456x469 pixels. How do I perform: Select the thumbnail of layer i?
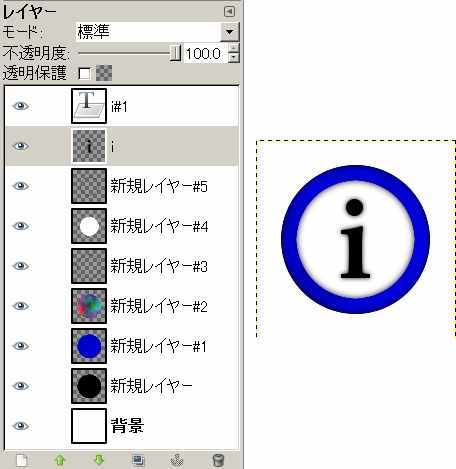(x=89, y=146)
